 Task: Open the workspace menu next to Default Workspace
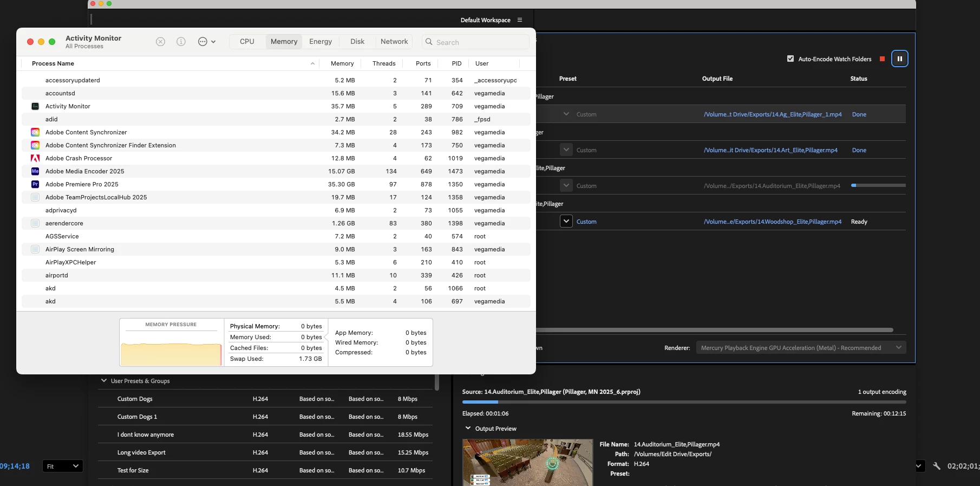coord(520,20)
